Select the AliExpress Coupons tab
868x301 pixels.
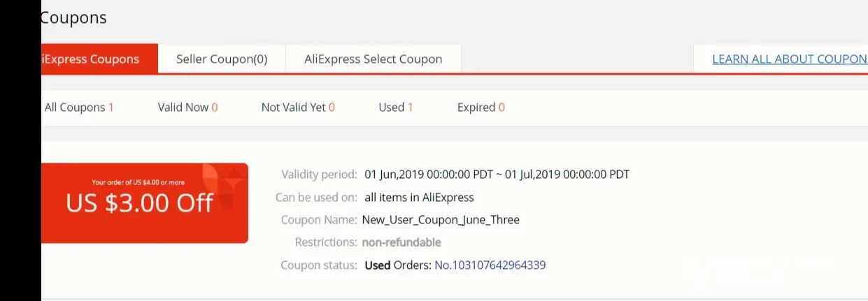click(x=91, y=59)
